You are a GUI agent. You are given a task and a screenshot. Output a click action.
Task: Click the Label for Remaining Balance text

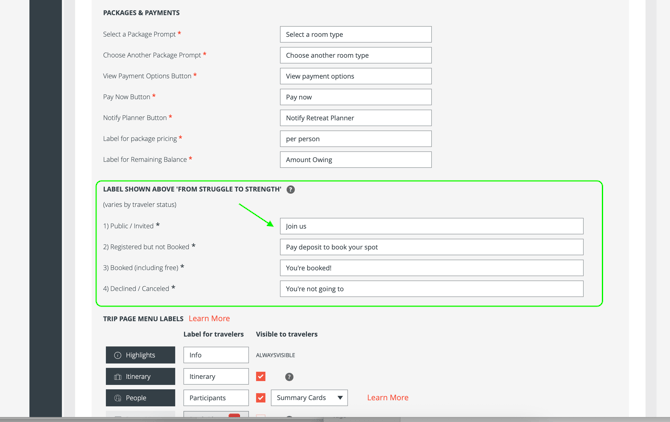pyautogui.click(x=144, y=159)
